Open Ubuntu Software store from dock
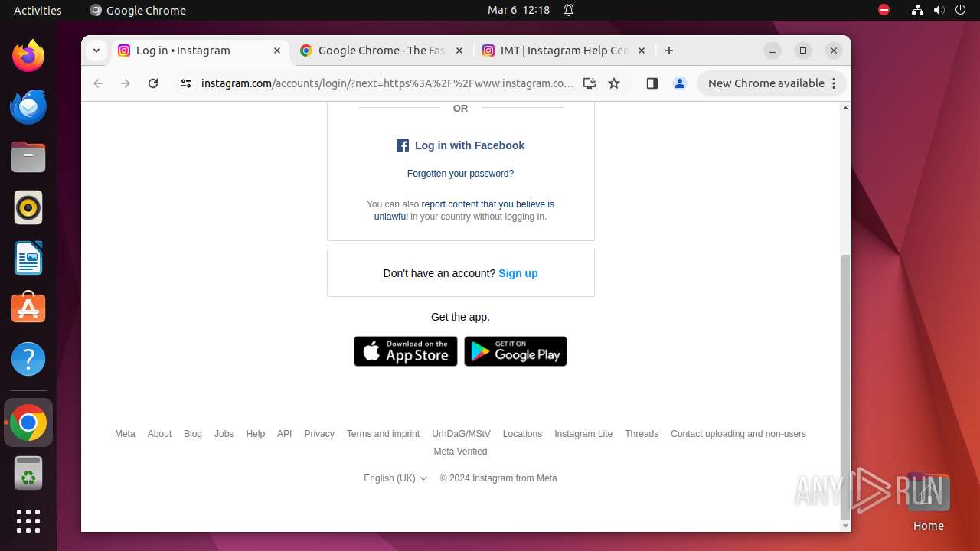Image resolution: width=980 pixels, height=551 pixels. tap(28, 308)
